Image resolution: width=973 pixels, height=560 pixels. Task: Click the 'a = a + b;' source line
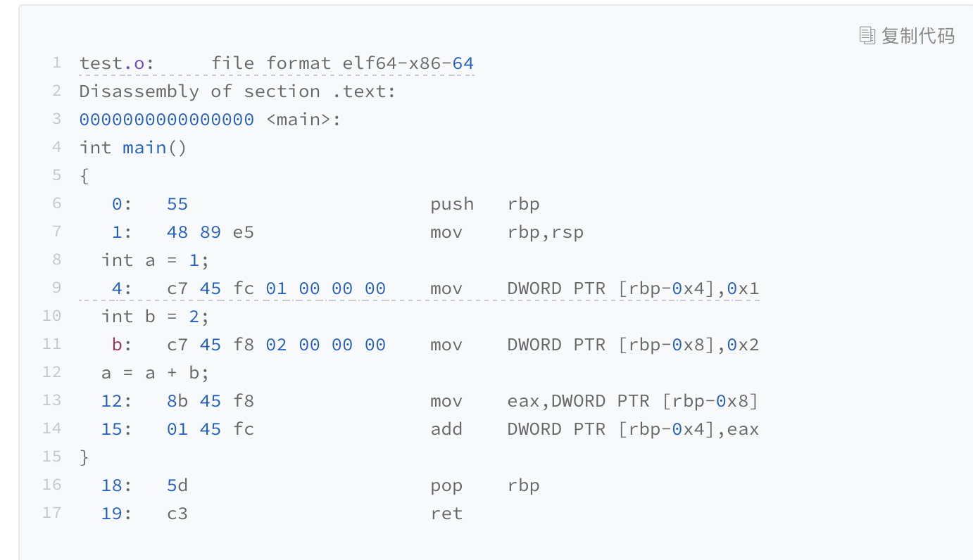pyautogui.click(x=155, y=373)
